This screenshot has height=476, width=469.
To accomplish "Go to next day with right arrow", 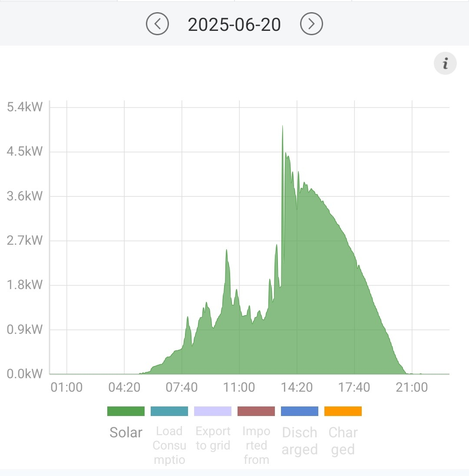I will (311, 23).
